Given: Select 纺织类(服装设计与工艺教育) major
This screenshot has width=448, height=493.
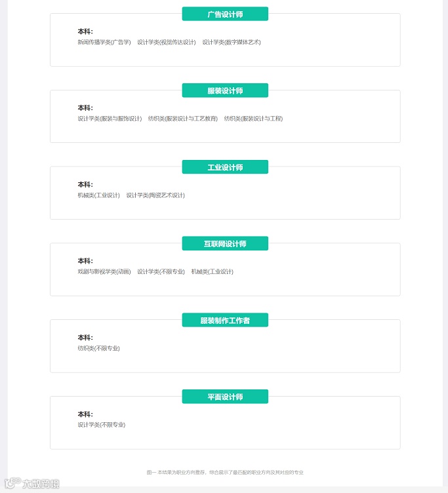Looking at the screenshot, I should [x=183, y=119].
